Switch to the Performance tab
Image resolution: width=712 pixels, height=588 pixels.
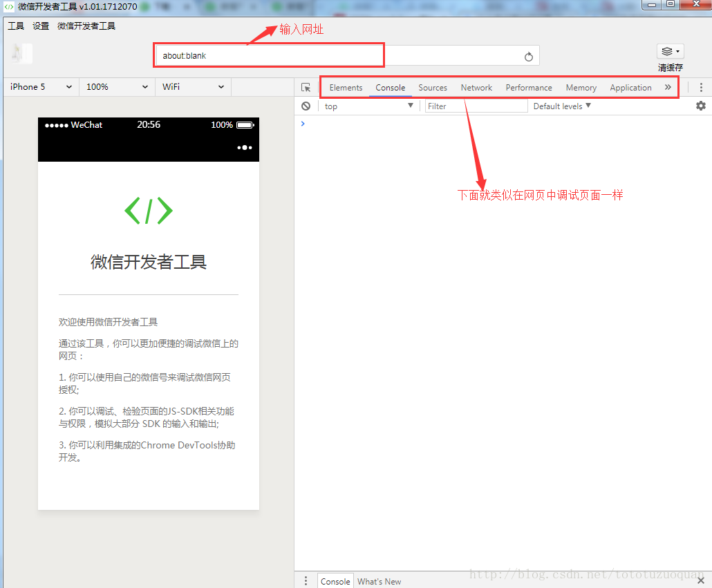coord(529,88)
